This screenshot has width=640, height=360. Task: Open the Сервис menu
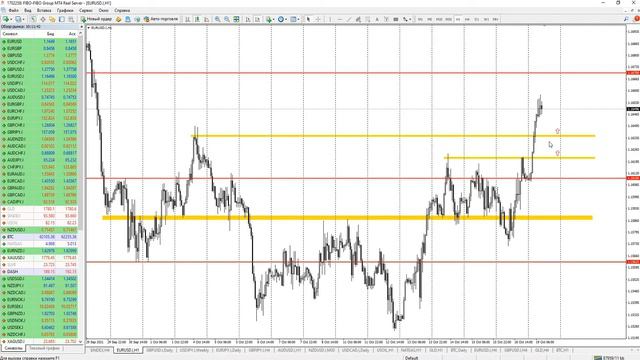point(86,10)
